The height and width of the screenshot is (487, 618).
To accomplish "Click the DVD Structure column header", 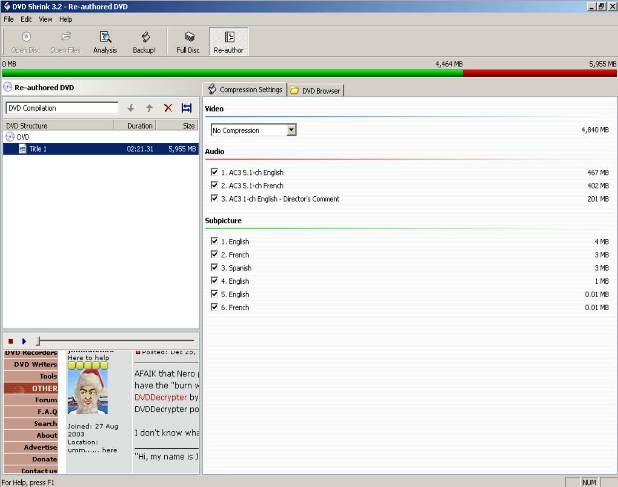I will 58,126.
